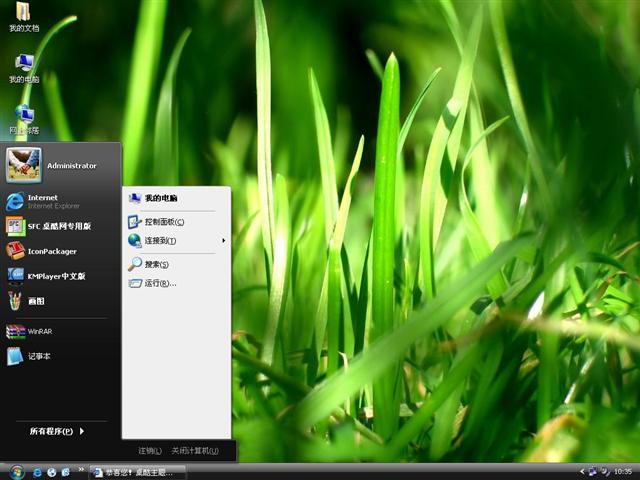The image size is (640, 480).
Task: Expand quick launch overflow chevron
Action: click(x=81, y=469)
